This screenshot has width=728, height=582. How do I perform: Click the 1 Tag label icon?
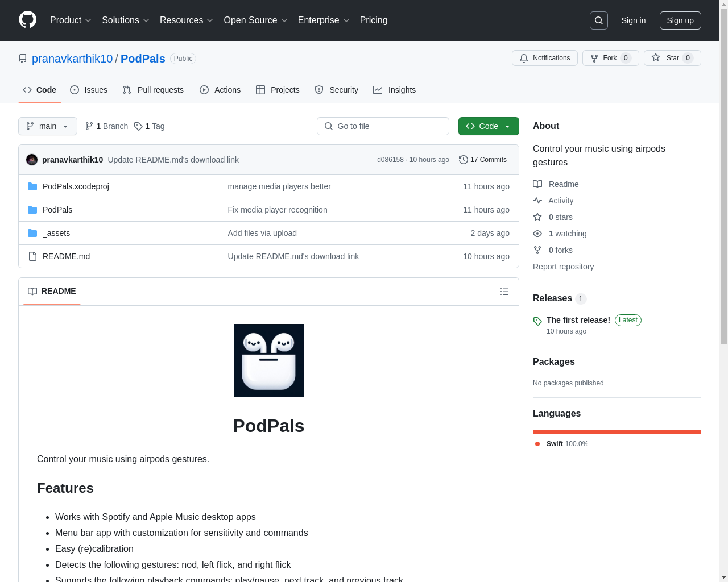pos(138,126)
